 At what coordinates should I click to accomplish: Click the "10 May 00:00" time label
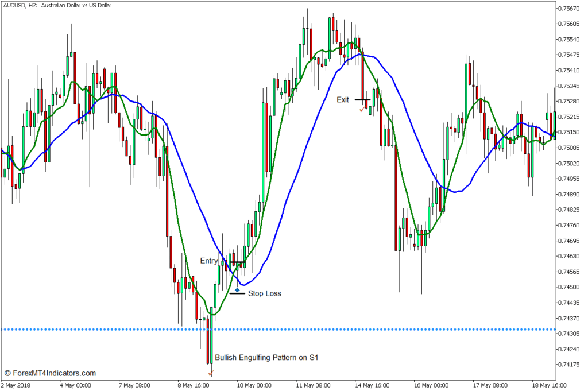254,385
